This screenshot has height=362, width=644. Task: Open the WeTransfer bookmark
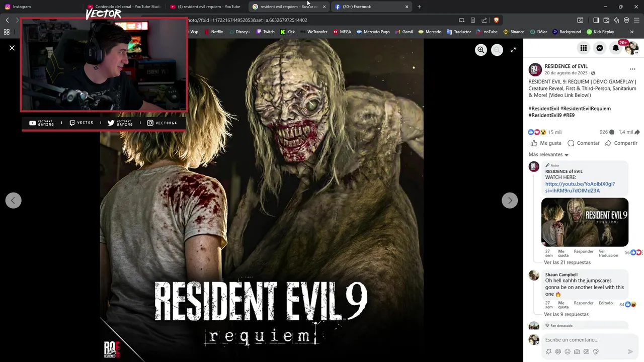coord(313,32)
